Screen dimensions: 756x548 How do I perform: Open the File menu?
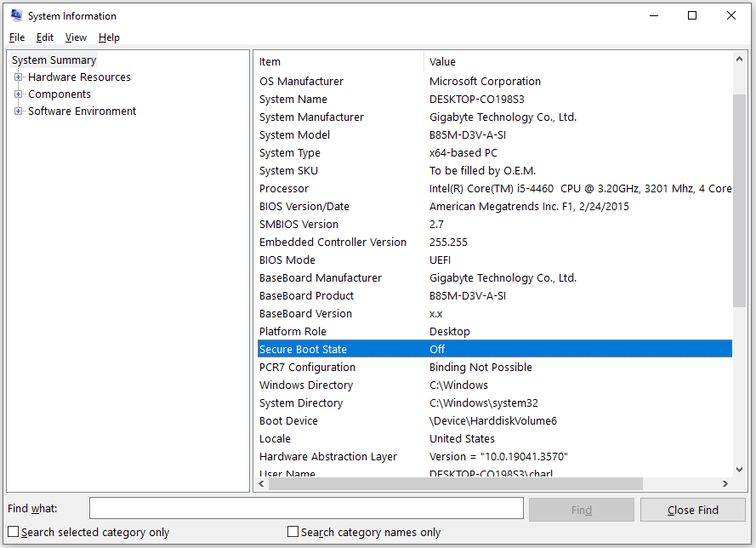point(16,37)
